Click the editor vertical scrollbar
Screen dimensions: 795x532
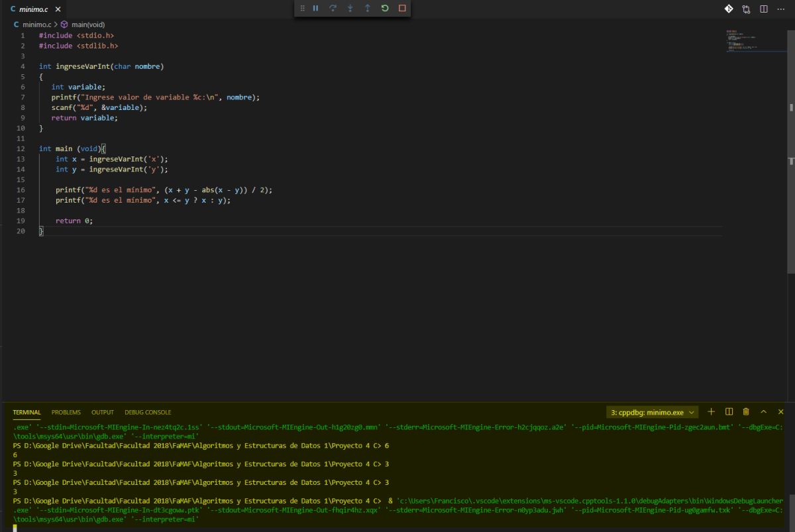coord(791,151)
